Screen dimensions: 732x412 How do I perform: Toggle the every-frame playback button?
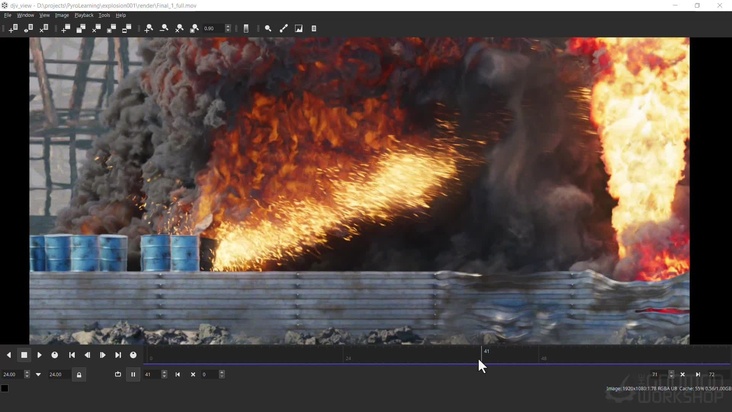[x=133, y=355]
